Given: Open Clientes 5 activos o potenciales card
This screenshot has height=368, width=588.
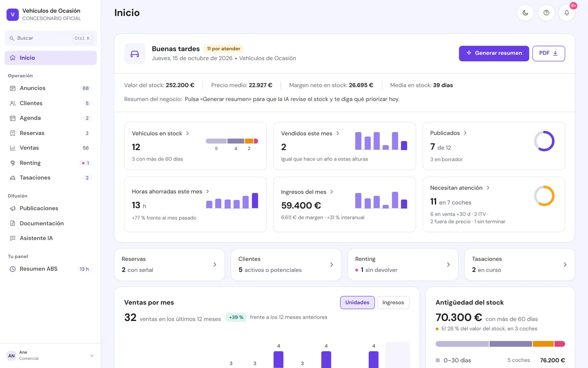Looking at the screenshot, I should pos(286,265).
